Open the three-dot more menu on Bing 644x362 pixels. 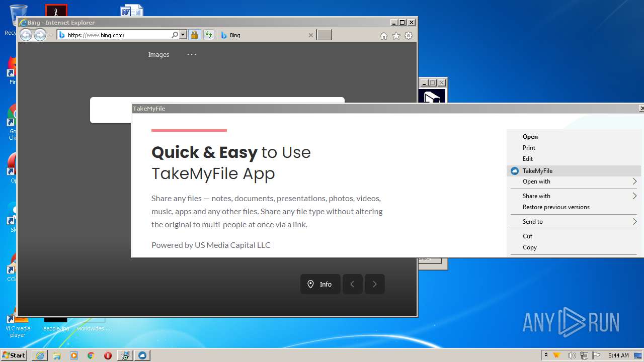(x=192, y=54)
